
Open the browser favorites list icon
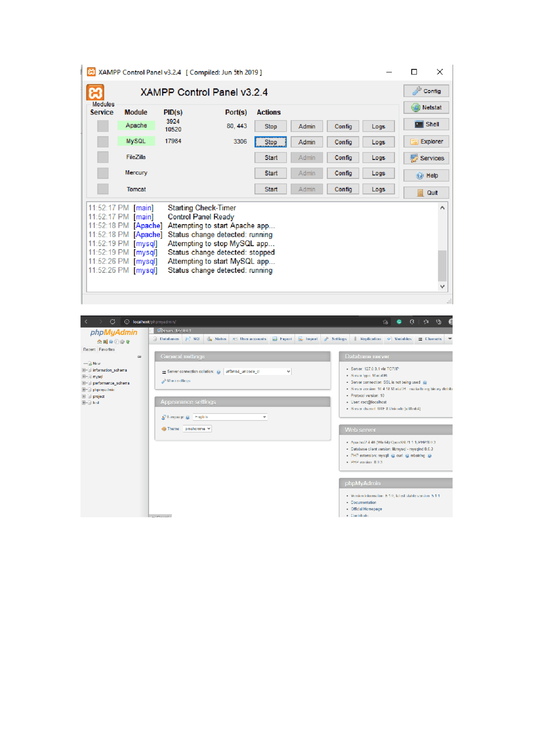[x=426, y=322]
